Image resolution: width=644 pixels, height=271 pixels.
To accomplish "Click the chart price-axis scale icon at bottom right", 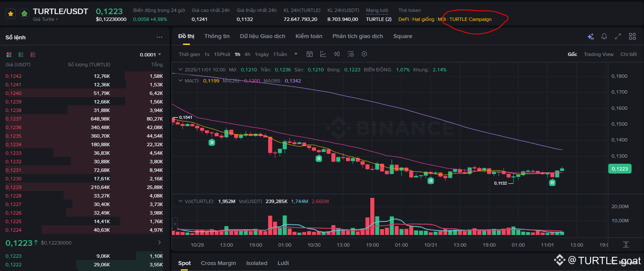I will click(626, 244).
